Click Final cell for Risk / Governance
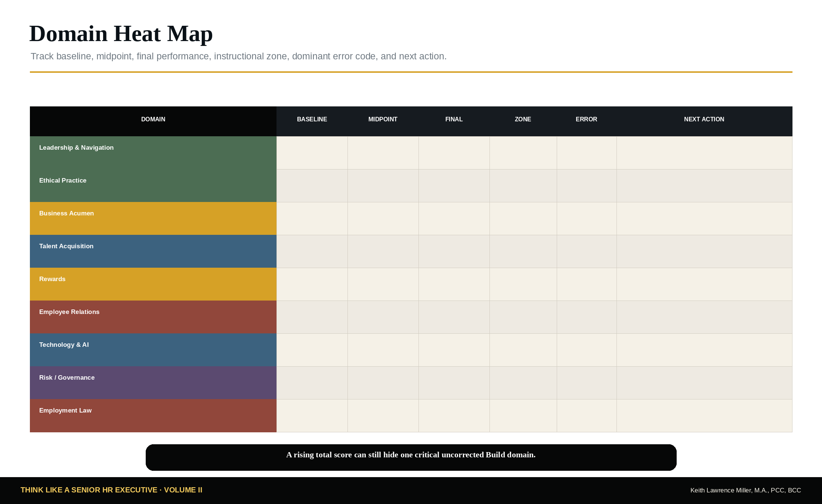Image resolution: width=822 pixels, height=504 pixels. pyautogui.click(x=454, y=383)
